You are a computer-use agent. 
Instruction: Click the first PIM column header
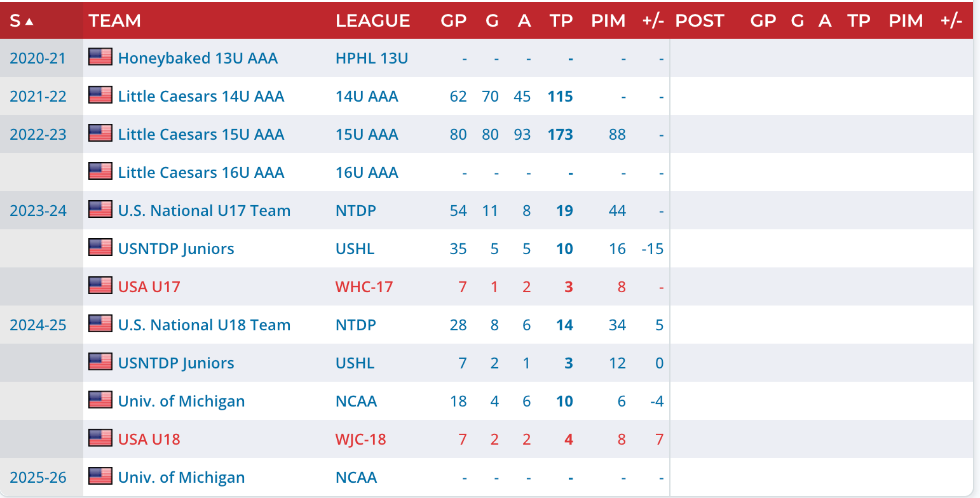608,21
